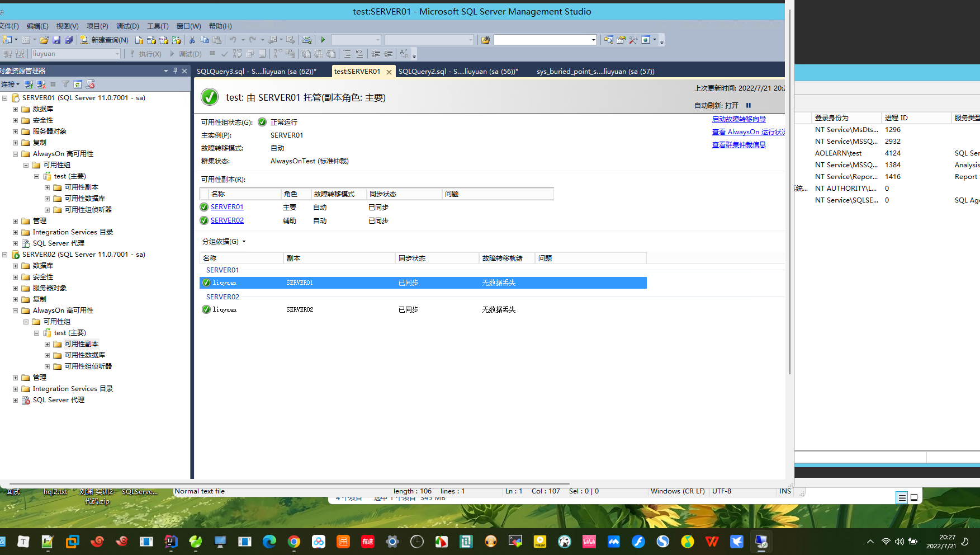Click the 同步状态 column header in replica table

(x=404, y=194)
